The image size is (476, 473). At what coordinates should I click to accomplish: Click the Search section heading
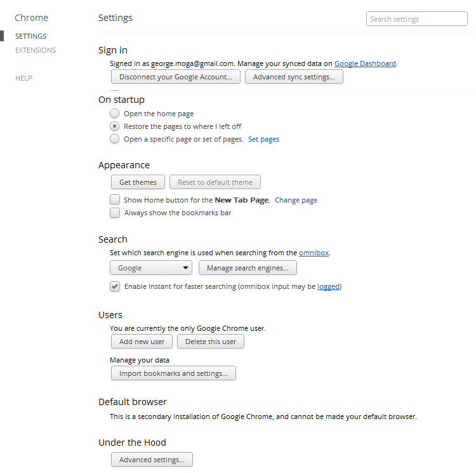tap(113, 239)
